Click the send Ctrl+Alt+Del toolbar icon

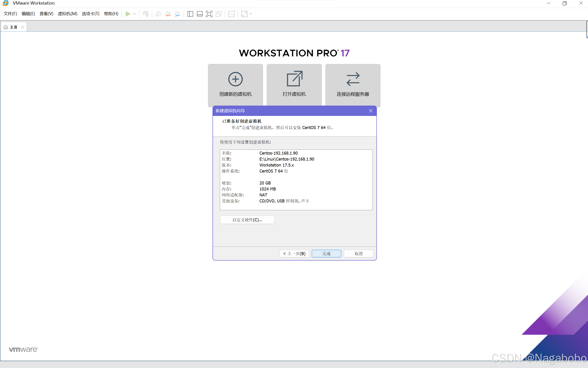(146, 14)
